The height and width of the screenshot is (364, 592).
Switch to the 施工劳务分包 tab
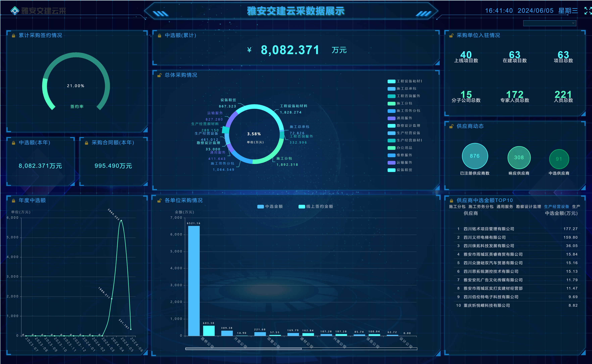(481, 207)
